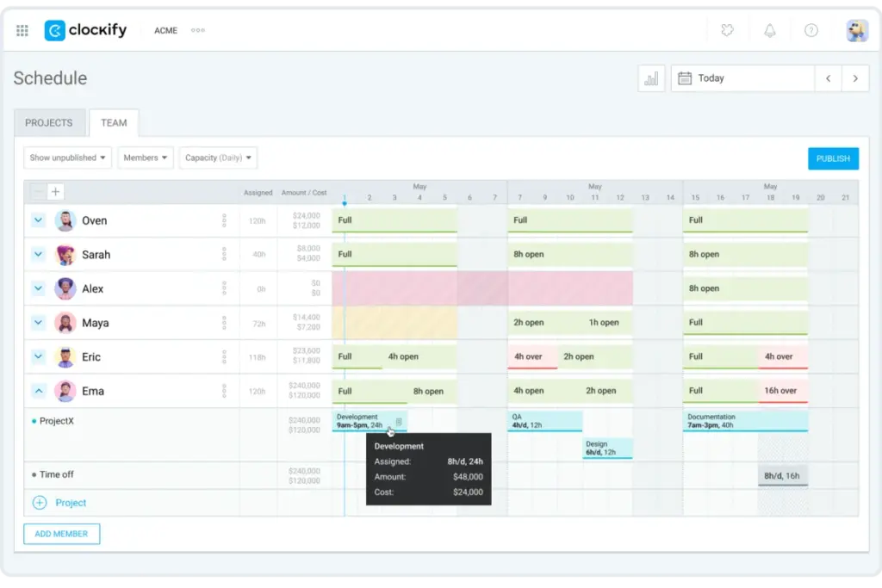This screenshot has width=882, height=588.
Task: Click the ProjectX row label
Action: point(56,421)
